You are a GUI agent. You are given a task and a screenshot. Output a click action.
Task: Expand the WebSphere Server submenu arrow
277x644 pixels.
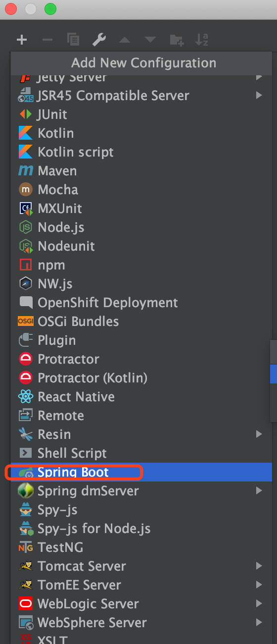(259, 622)
